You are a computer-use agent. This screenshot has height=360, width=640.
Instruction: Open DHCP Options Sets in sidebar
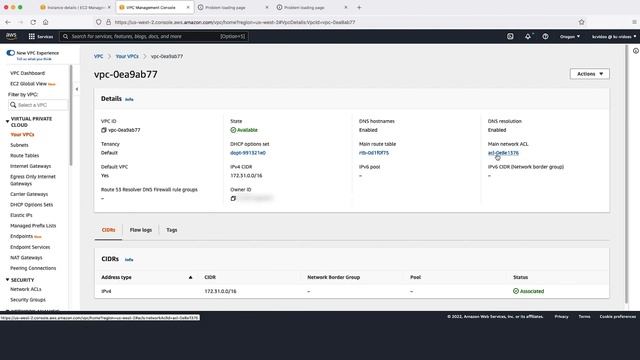31,204
